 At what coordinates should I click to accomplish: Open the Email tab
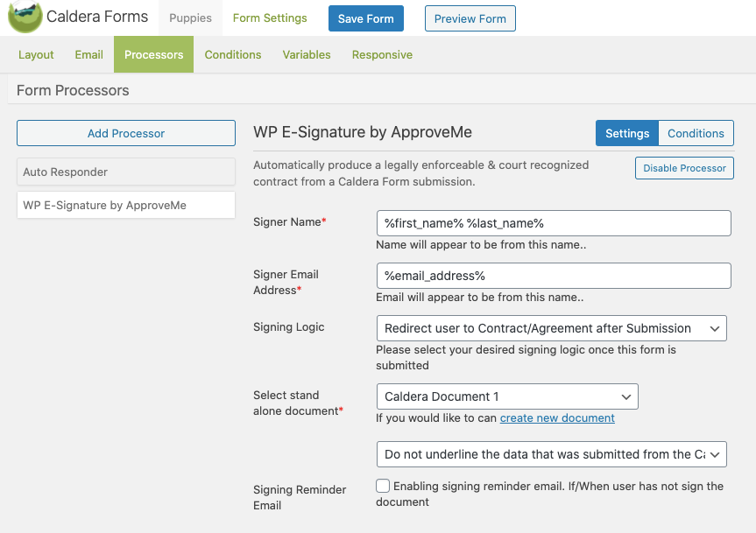click(x=88, y=54)
